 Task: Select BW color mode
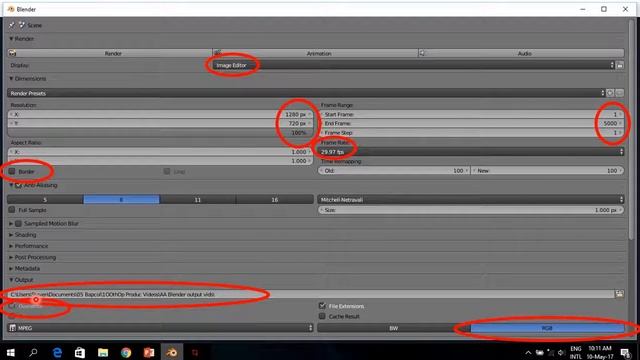[x=394, y=328]
